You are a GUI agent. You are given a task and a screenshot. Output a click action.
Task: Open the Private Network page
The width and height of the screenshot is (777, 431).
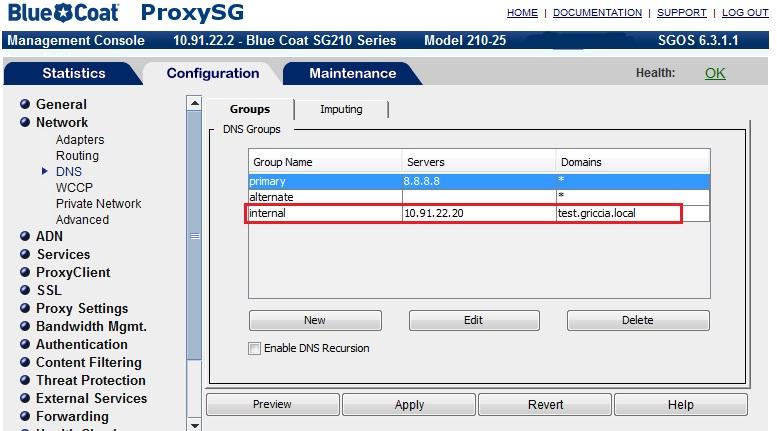pos(98,203)
